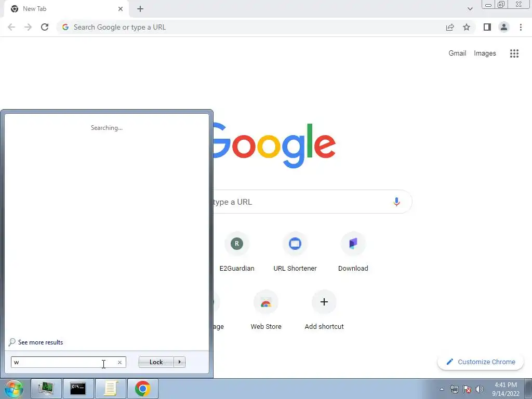Click the Customize Chrome button
Screen dimensions: 532x399
(x=481, y=362)
